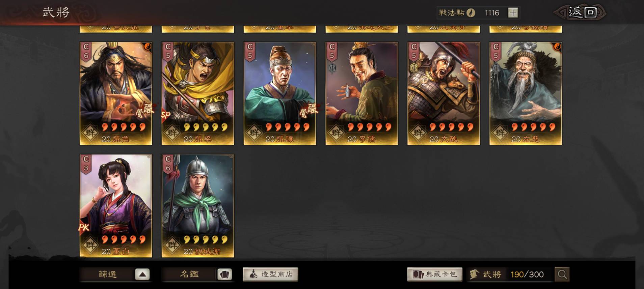Click the cards icon next to 名鑑
The width and height of the screenshot is (644, 289).
tap(224, 274)
